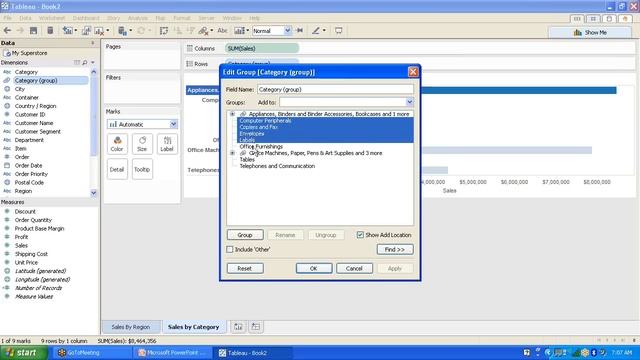Viewport: 640px width, 360px height.
Task: Click the Color button on Marks card
Action: click(x=117, y=144)
